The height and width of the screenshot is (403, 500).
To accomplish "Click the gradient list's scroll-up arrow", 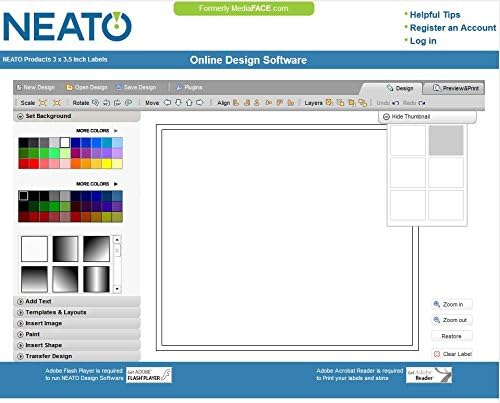I will click(x=117, y=240).
